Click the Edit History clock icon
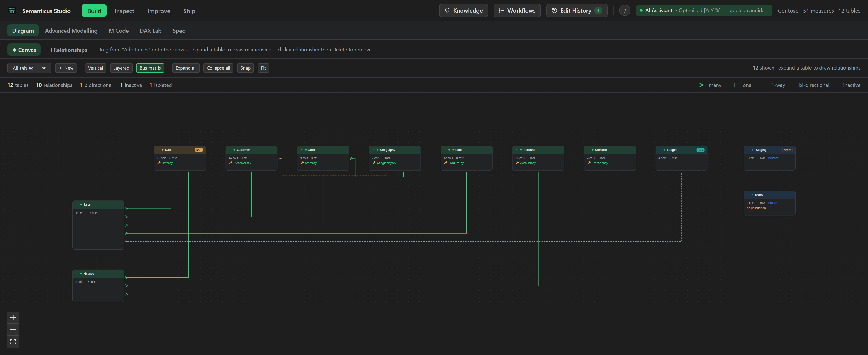868x355 pixels. tap(554, 11)
